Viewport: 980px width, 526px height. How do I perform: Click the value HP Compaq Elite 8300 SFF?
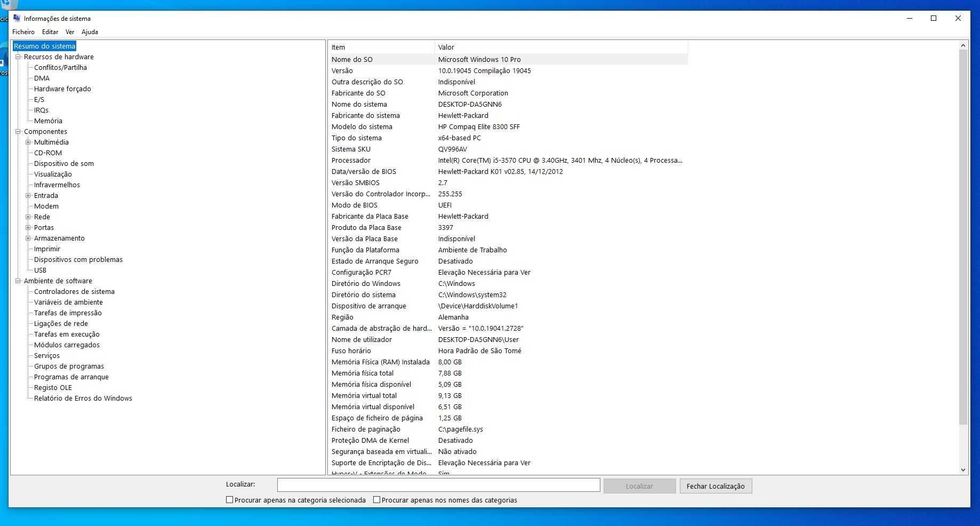[479, 126]
